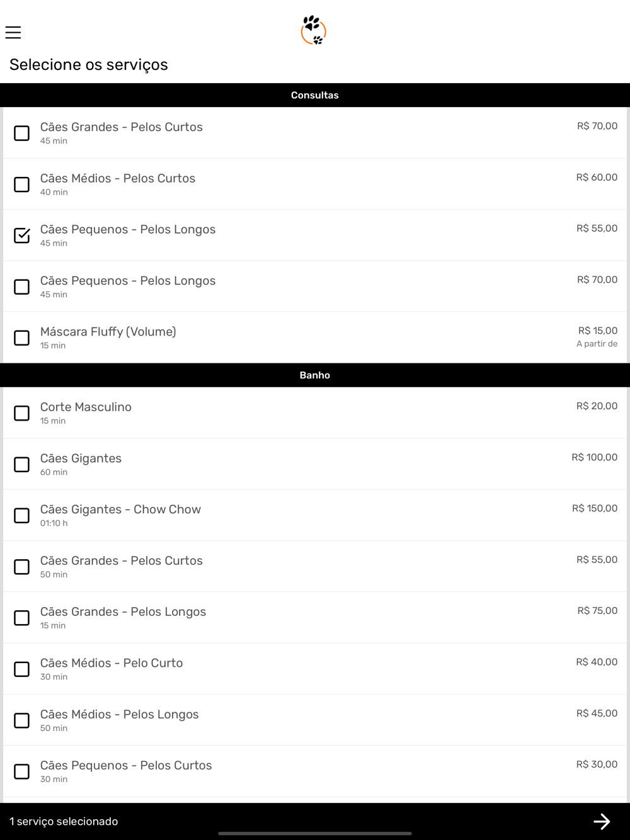Uncheck Cães Pequenos - Pelos Longos R$ 55,00
Screen dimensions: 630x840
click(22, 236)
